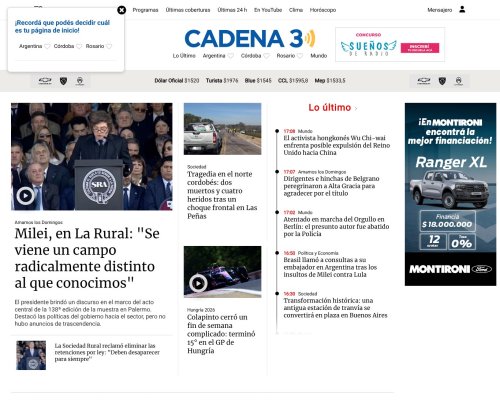Play the Milei La Rural video
The image size is (500, 400).
(26, 196)
